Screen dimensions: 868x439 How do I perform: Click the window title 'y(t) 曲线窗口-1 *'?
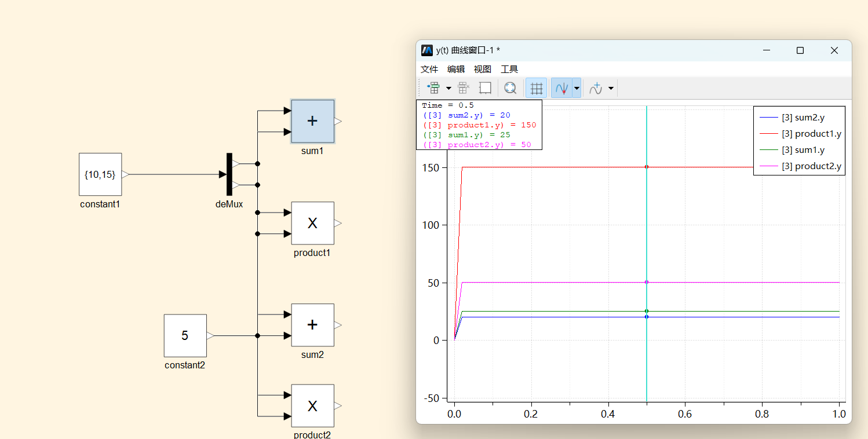coord(468,50)
